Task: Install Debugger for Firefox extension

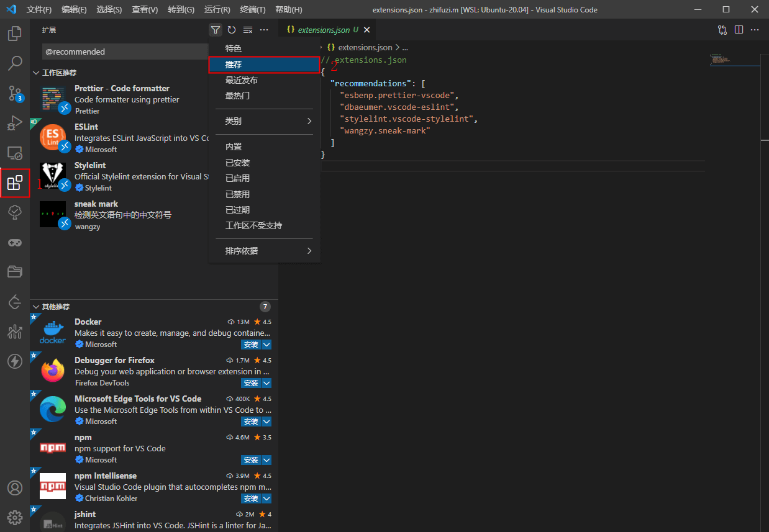Action: point(251,383)
